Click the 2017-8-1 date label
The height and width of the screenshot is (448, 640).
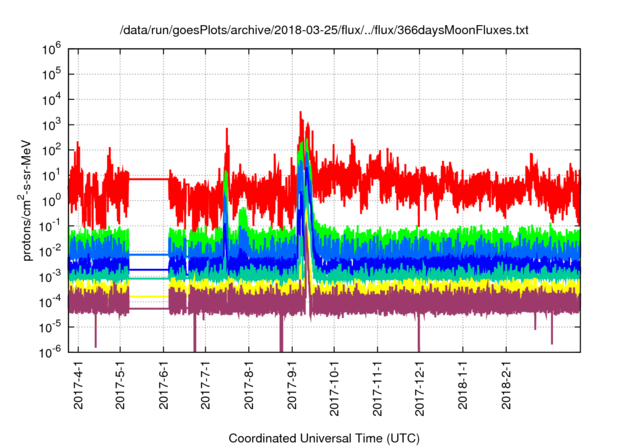249,385
